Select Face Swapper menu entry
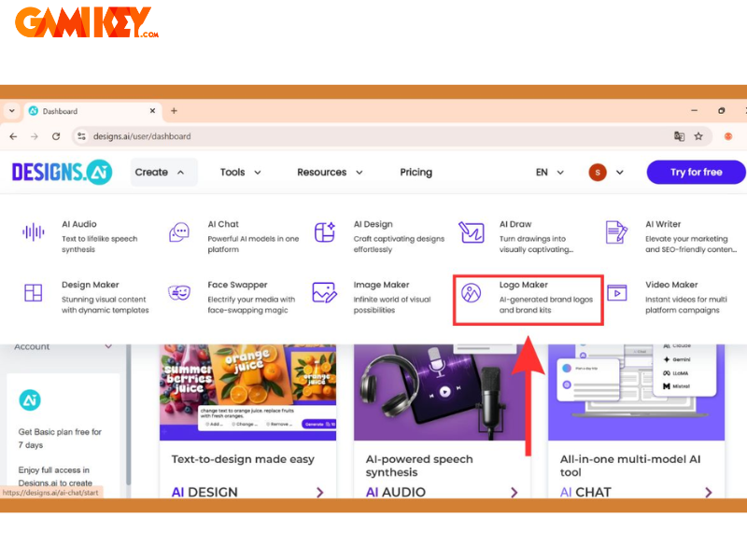This screenshot has width=747, height=560. [233, 297]
